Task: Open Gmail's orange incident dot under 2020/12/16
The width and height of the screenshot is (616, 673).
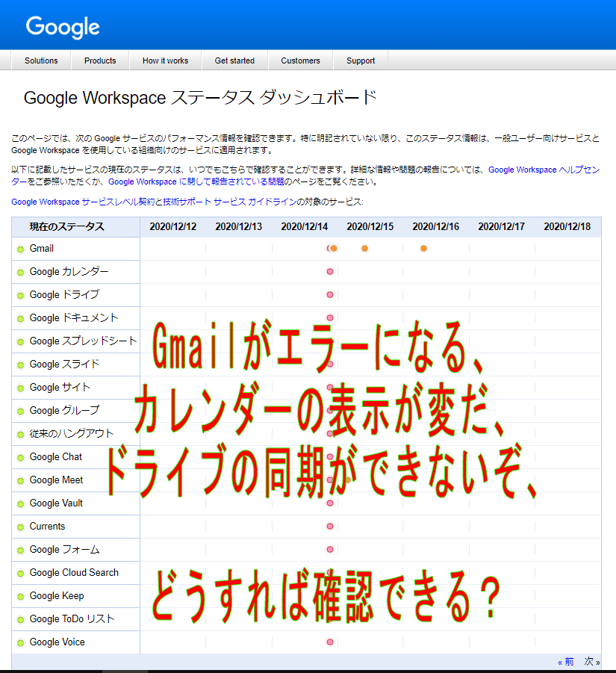Action: 423,249
